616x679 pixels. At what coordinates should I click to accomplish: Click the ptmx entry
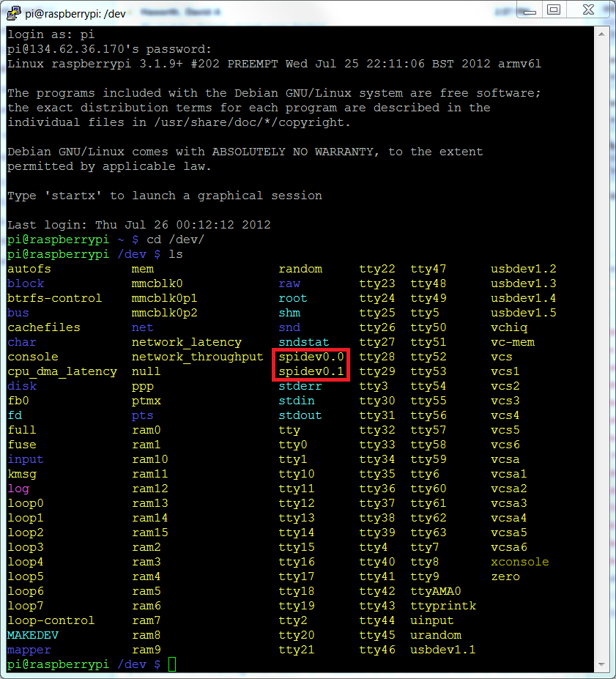pos(146,401)
